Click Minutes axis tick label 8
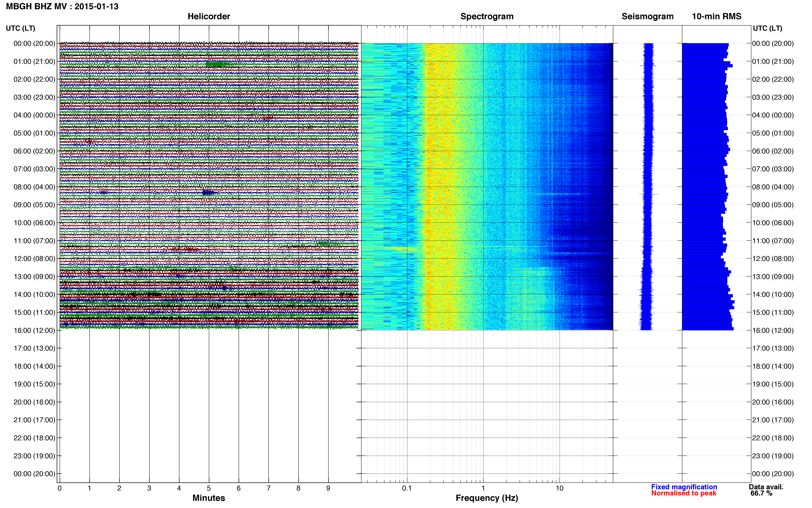 tap(298, 488)
